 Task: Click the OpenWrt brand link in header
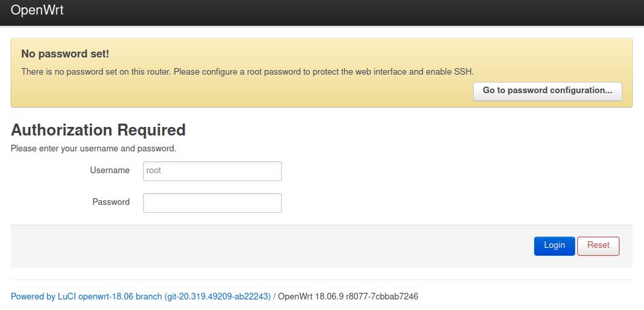tap(37, 11)
